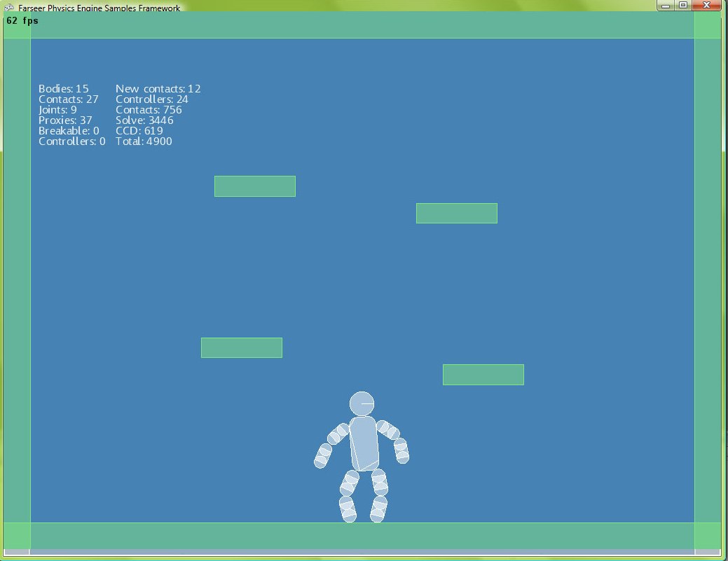Viewport: 728px width, 561px height.
Task: Click the highest floating green platform
Action: coord(254,186)
